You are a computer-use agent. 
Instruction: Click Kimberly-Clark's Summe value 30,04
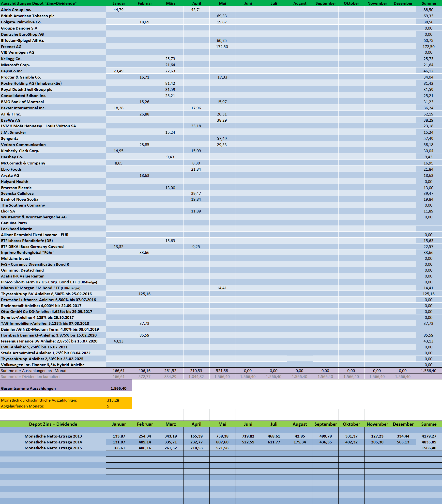428,151
